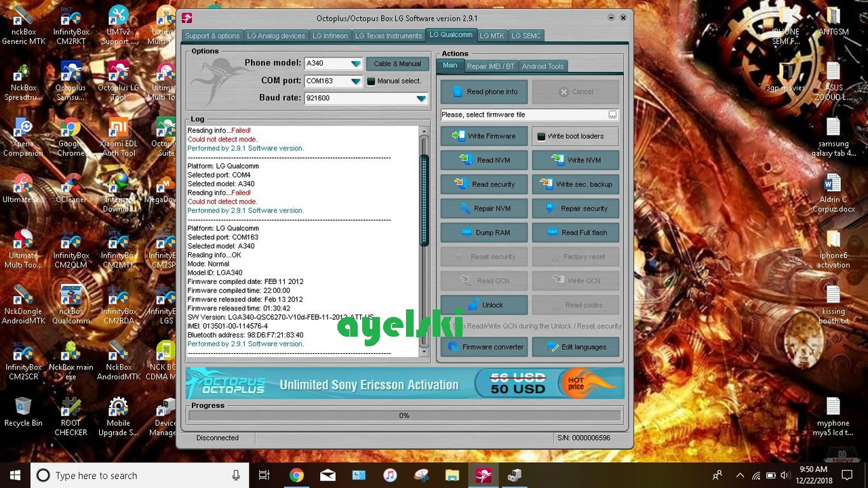This screenshot has height=488, width=868.
Task: Select NckBox Spreadtrum desktop icon
Action: (x=23, y=82)
